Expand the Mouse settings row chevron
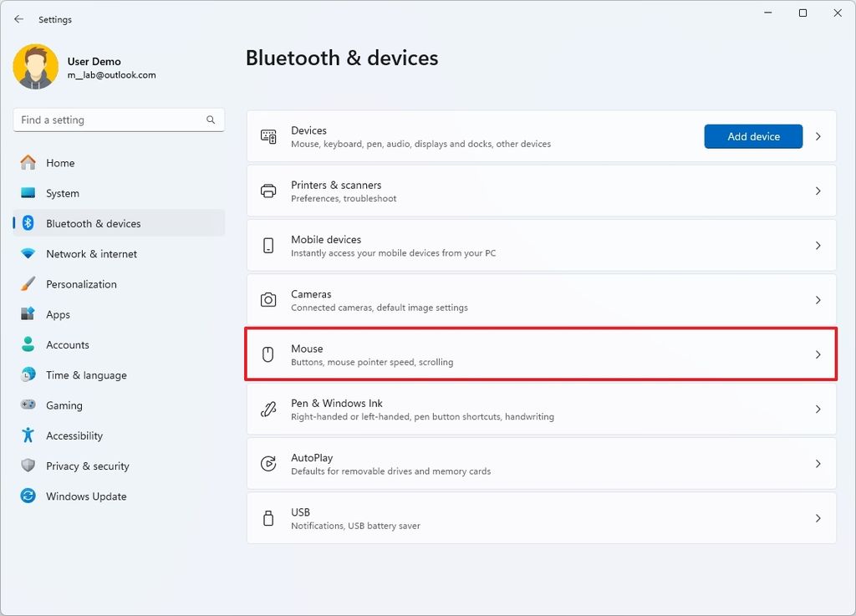Viewport: 856px width, 616px height. coord(818,354)
